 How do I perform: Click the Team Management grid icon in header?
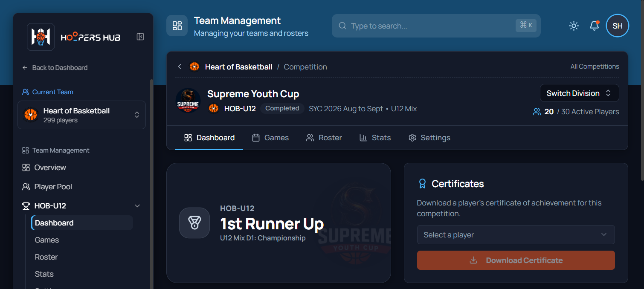[x=177, y=26]
